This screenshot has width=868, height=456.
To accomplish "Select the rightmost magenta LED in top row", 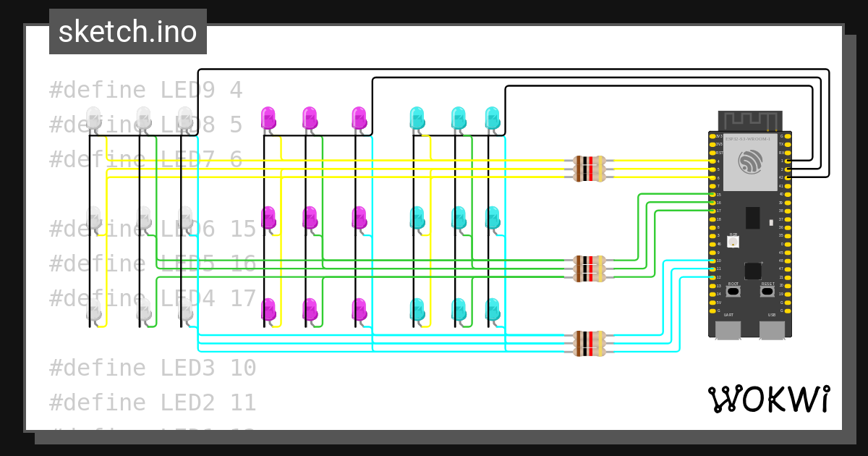I will (x=359, y=118).
